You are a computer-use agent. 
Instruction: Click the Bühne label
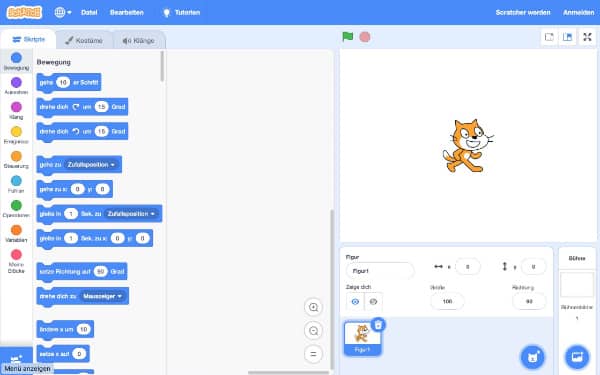click(x=577, y=258)
